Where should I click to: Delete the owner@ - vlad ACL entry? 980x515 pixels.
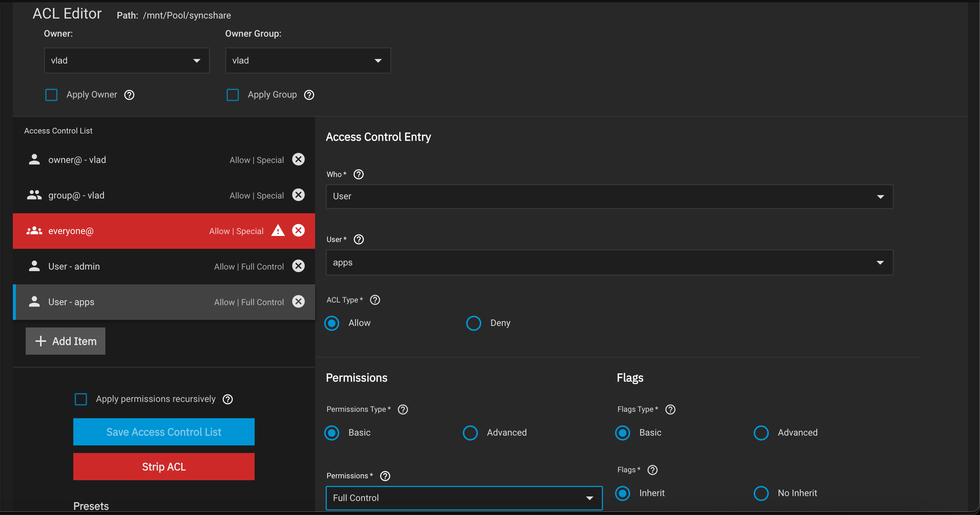[x=298, y=160]
